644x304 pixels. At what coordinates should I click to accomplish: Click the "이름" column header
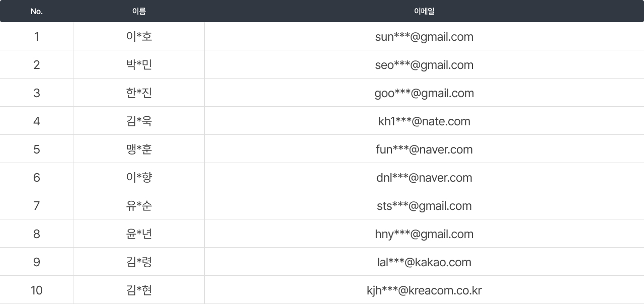pos(139,11)
